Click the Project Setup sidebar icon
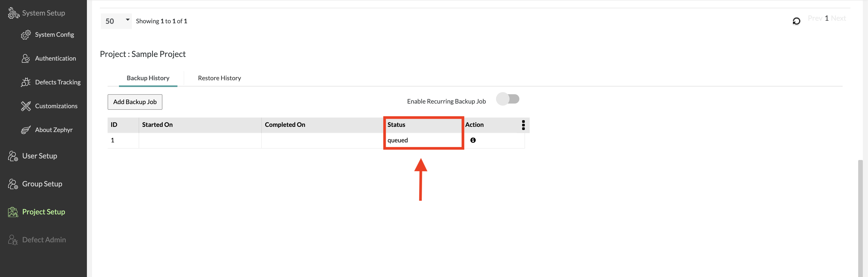The width and height of the screenshot is (868, 277). [13, 212]
